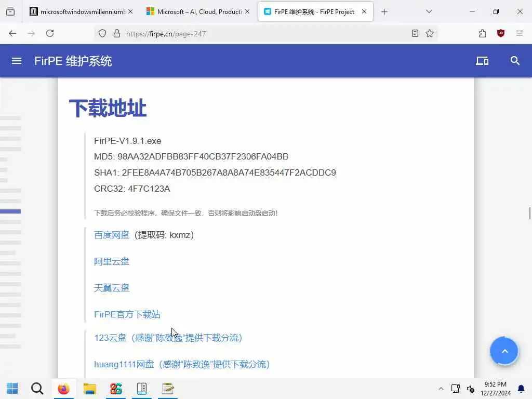Open Firefox from the taskbar
Viewport: 532px width, 399px height.
[x=63, y=389]
